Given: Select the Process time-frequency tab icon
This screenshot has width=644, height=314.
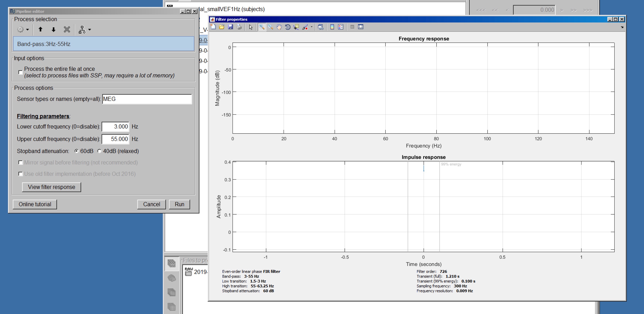Looking at the screenshot, I should coord(172,293).
